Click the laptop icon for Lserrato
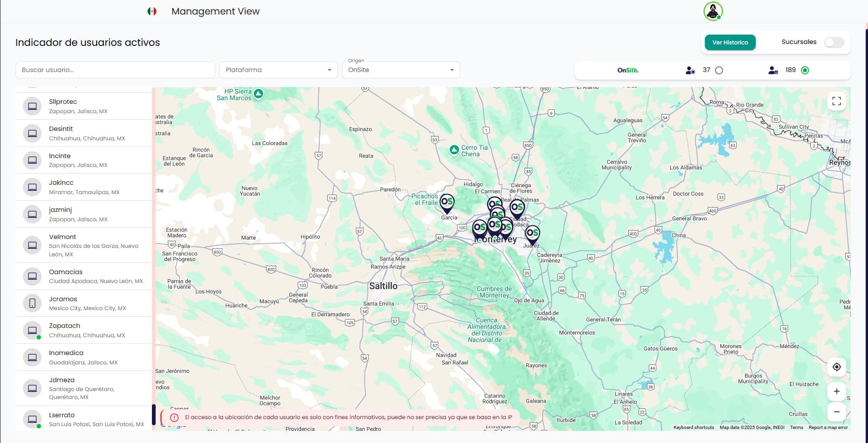The height and width of the screenshot is (443, 868). (32, 419)
